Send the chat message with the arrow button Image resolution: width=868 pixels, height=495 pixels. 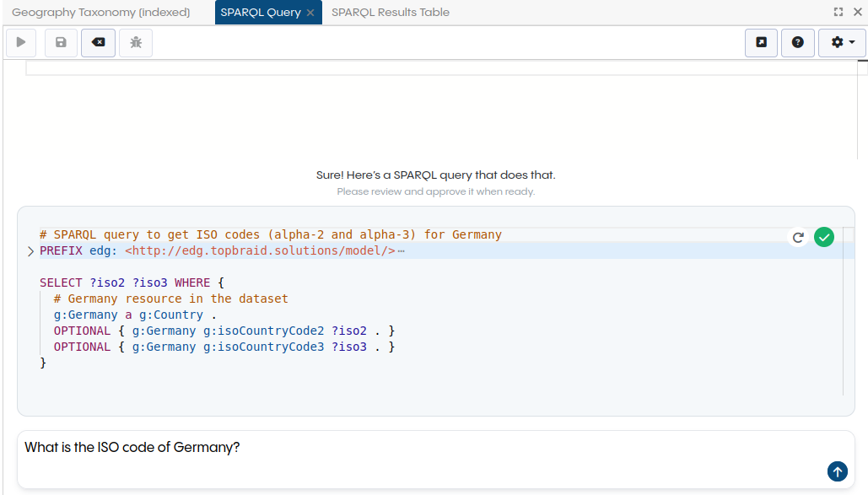pyautogui.click(x=837, y=471)
